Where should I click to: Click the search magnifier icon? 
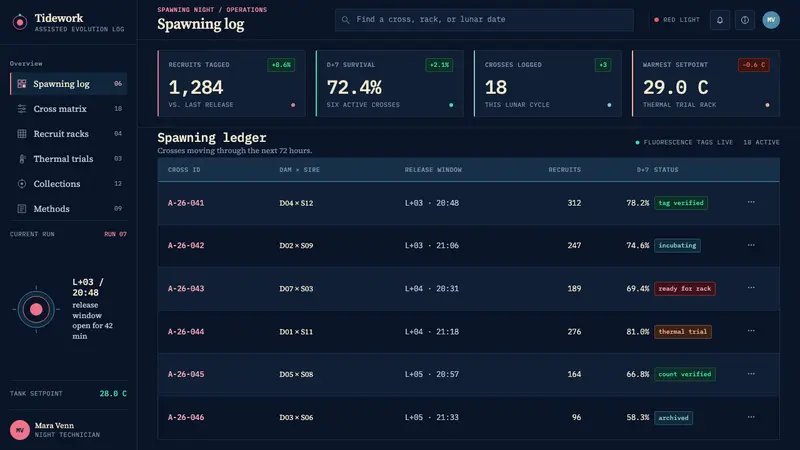345,20
